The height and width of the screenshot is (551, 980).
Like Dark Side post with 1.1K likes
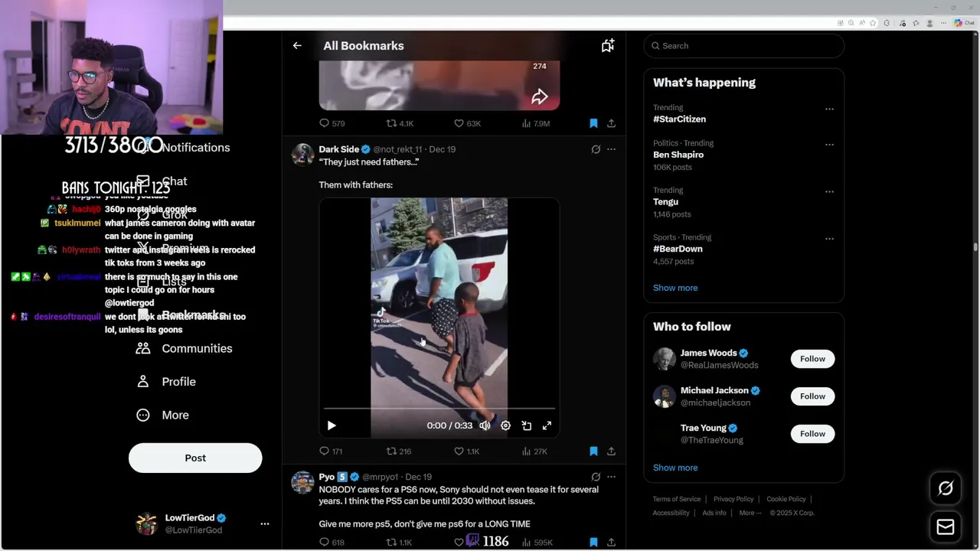click(467, 452)
